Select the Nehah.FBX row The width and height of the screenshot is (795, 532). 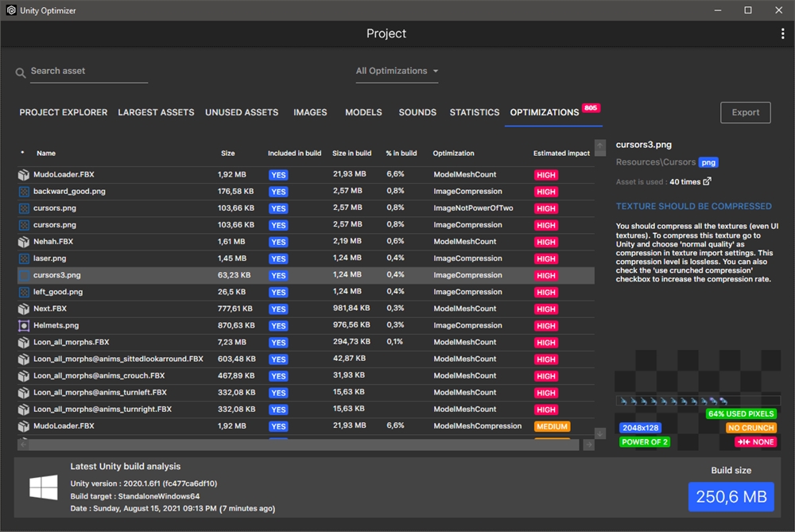click(x=306, y=242)
